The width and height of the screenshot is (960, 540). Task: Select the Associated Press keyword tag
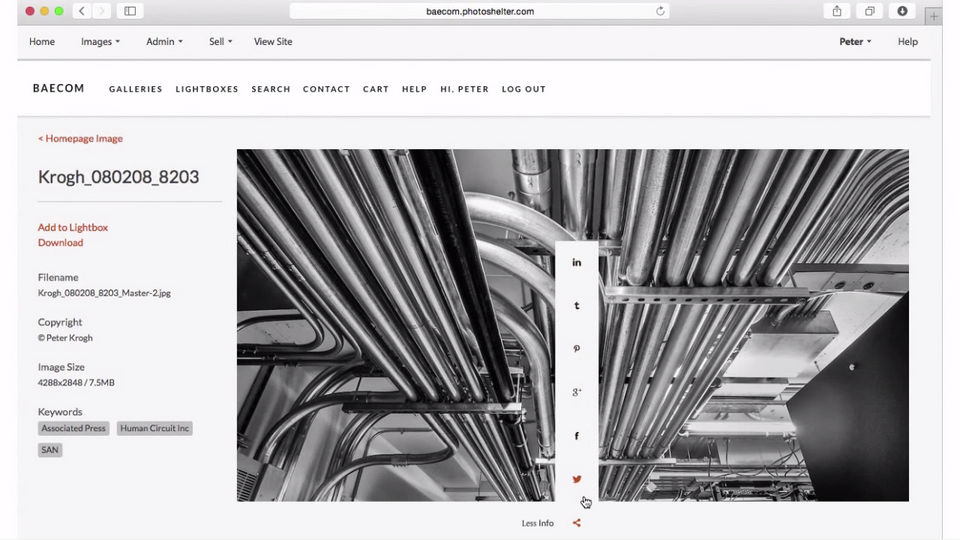(x=73, y=428)
